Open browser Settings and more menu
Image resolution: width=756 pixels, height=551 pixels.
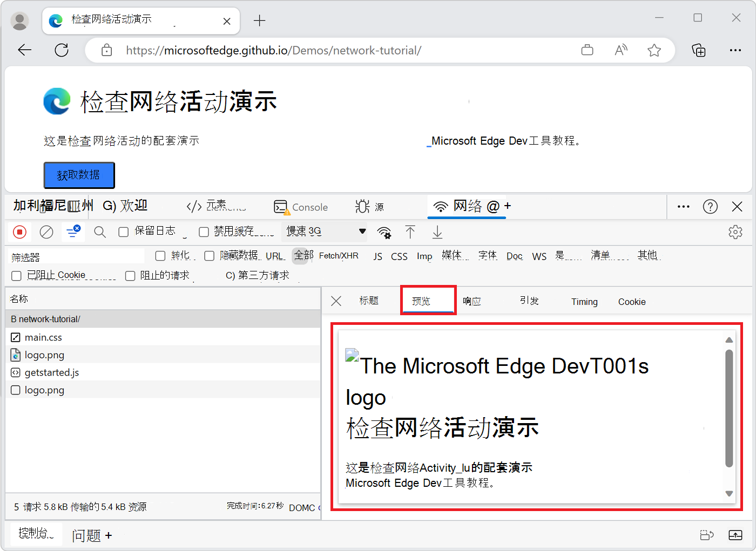tap(735, 50)
